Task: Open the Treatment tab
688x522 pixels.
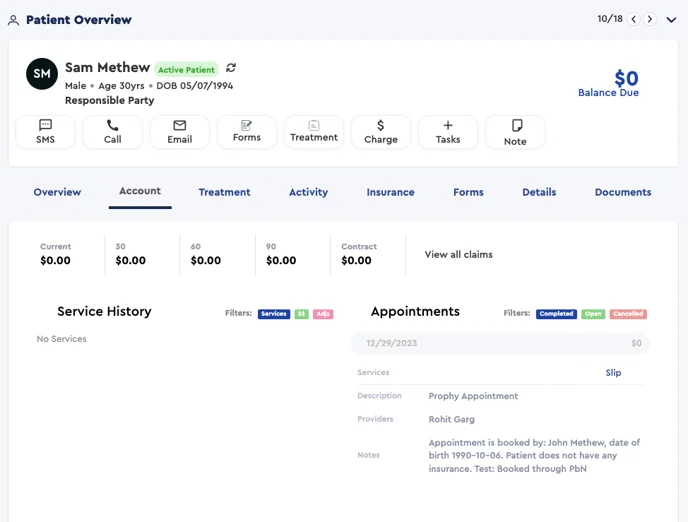Action: click(224, 192)
